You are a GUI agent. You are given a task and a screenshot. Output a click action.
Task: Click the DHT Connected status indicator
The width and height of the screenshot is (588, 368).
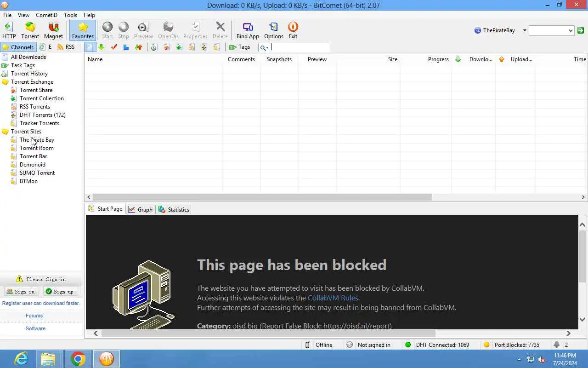pos(437,345)
